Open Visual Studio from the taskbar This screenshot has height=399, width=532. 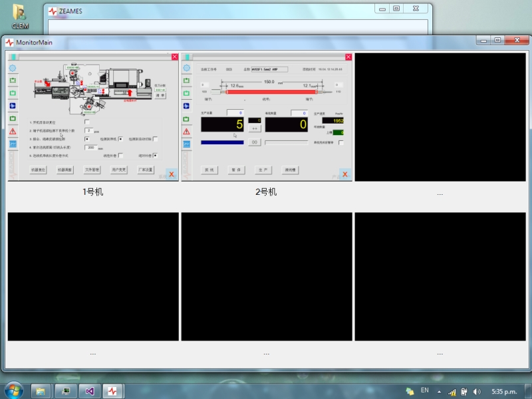click(x=91, y=391)
